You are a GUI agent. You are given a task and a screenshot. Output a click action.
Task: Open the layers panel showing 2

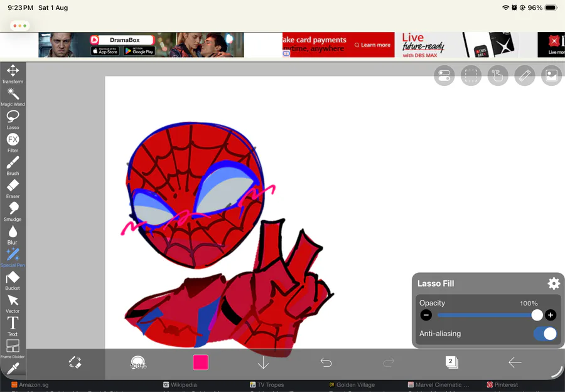click(x=451, y=362)
